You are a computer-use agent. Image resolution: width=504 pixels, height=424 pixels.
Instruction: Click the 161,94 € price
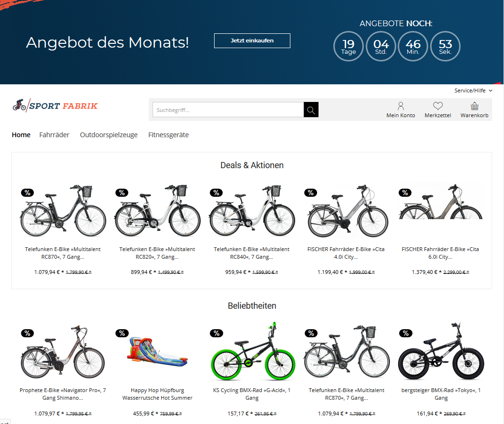pyautogui.click(x=428, y=414)
